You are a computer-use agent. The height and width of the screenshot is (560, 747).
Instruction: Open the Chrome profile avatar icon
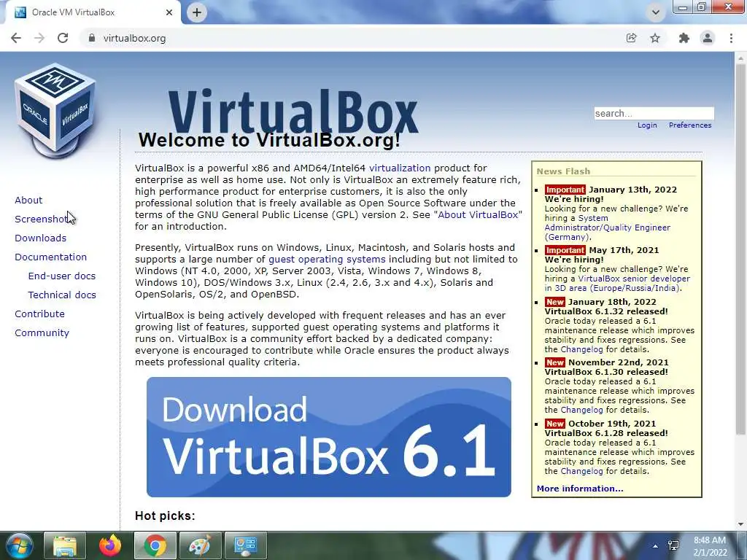(708, 38)
